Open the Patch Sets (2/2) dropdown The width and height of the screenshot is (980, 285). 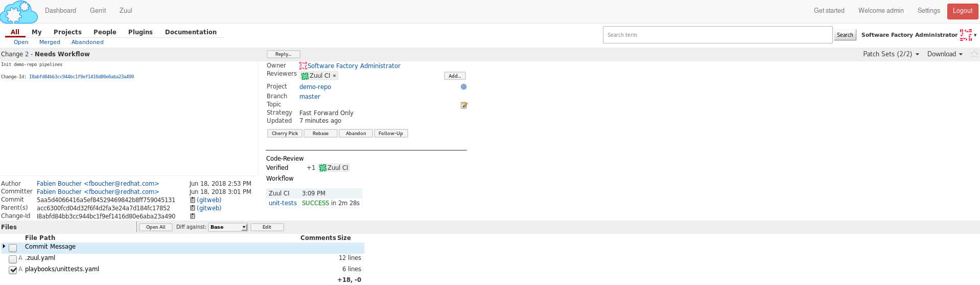(x=891, y=54)
